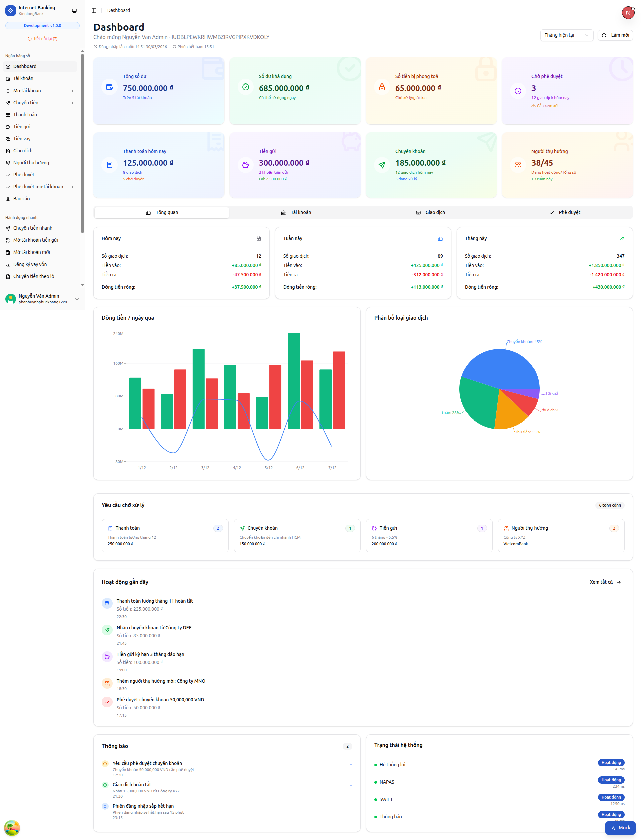
Task: Click trend arrow icon in Tháng này card
Action: [622, 239]
